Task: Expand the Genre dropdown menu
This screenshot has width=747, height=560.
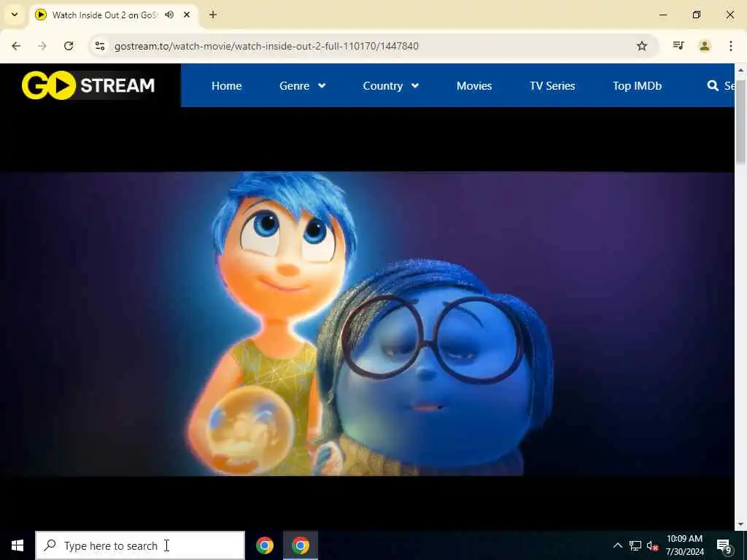Action: [303, 86]
